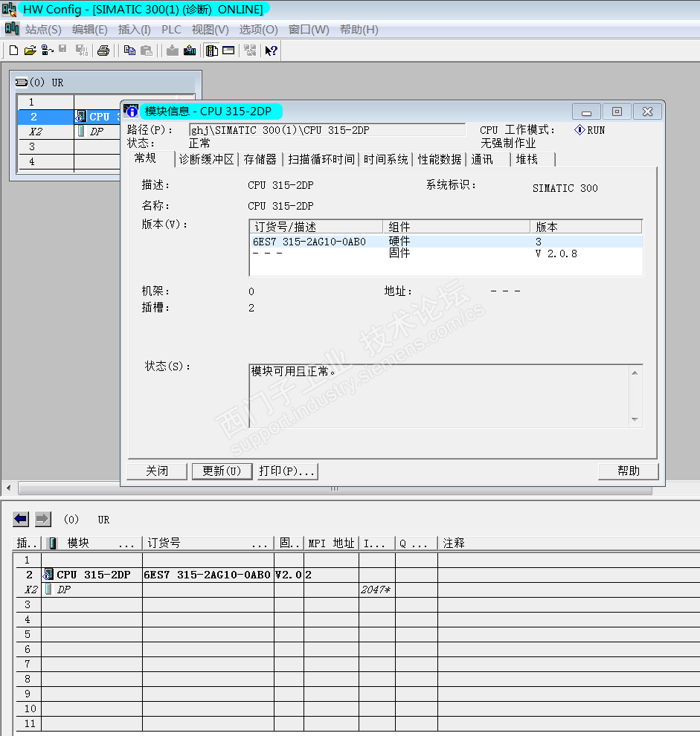Open the 选项(O) menu

click(258, 30)
